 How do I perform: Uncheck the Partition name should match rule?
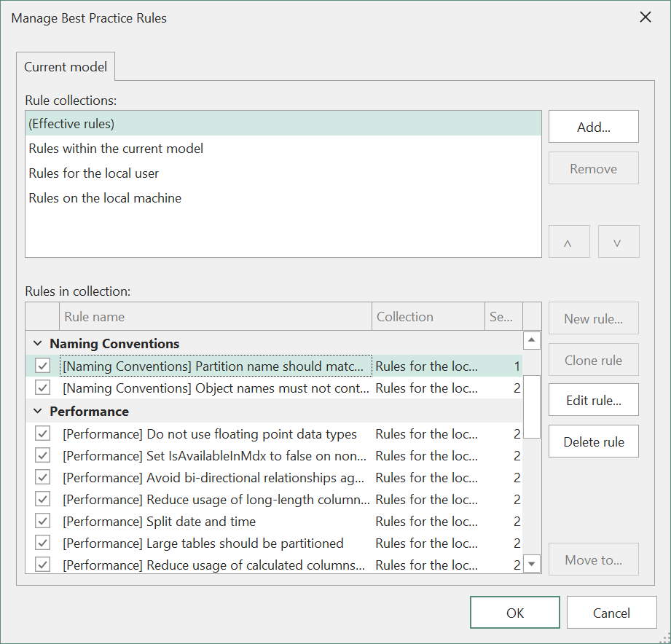coord(43,366)
